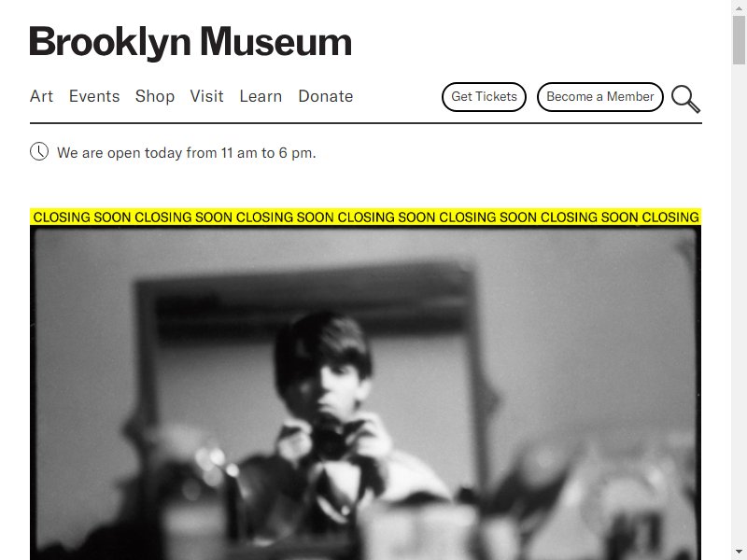Click the Become a Member button
This screenshot has height=560, width=747.
(600, 97)
